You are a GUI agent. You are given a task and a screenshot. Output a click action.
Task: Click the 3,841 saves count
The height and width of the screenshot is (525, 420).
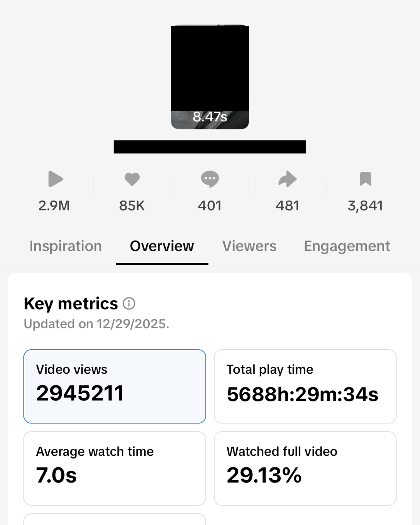click(x=365, y=206)
